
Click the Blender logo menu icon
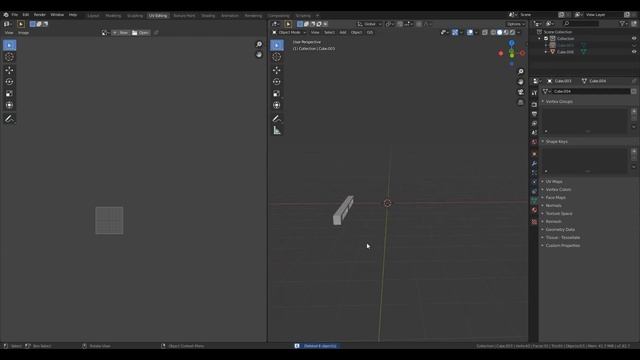(6, 15)
